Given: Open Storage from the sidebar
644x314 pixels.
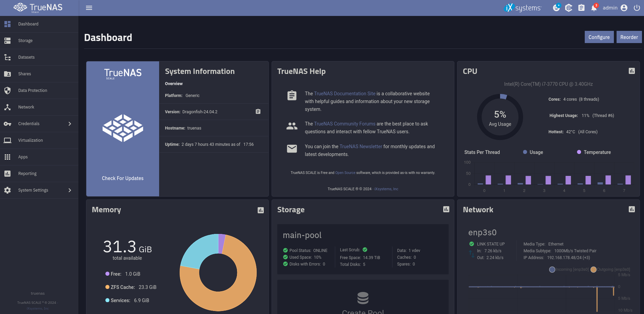Looking at the screenshot, I should [39, 41].
